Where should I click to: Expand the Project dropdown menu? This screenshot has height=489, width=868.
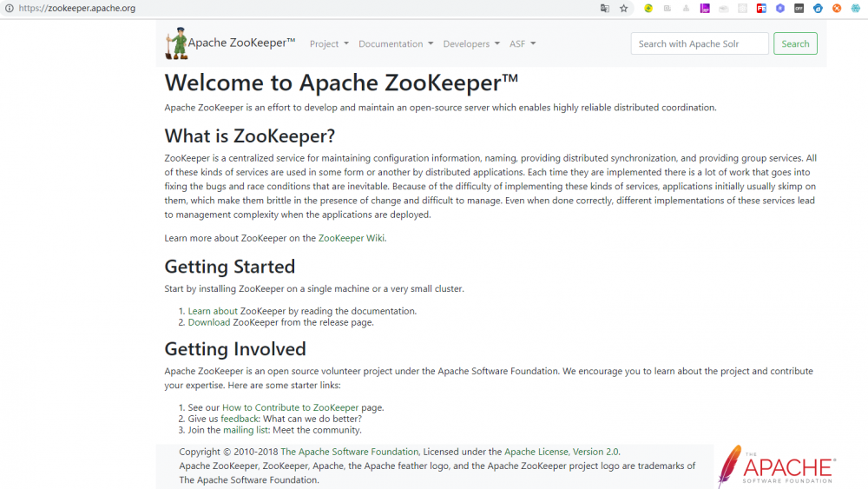tap(329, 43)
